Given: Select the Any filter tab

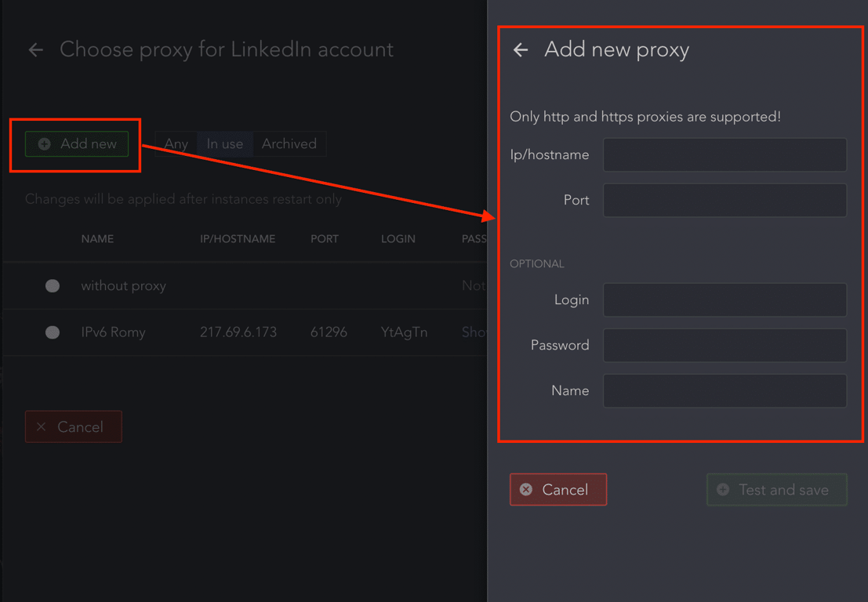Looking at the screenshot, I should 176,144.
